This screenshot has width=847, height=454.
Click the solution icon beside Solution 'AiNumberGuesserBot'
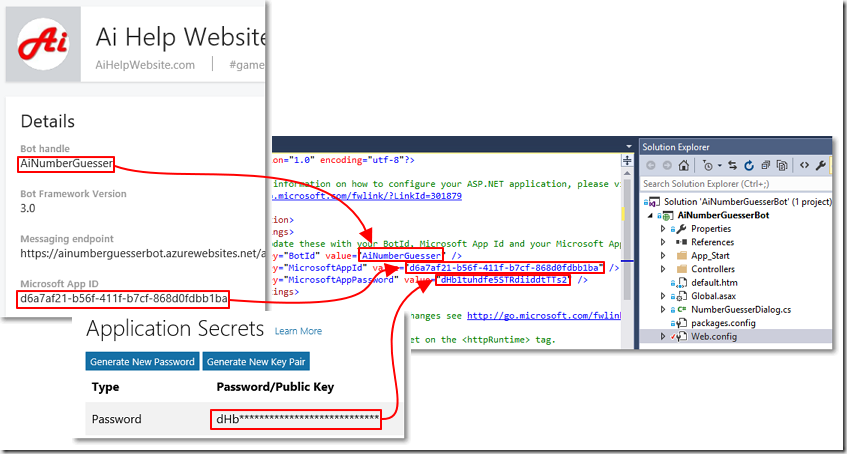click(x=653, y=202)
